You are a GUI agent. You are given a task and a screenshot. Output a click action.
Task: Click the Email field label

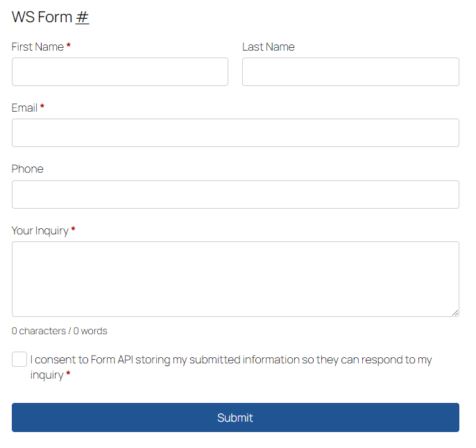(24, 108)
